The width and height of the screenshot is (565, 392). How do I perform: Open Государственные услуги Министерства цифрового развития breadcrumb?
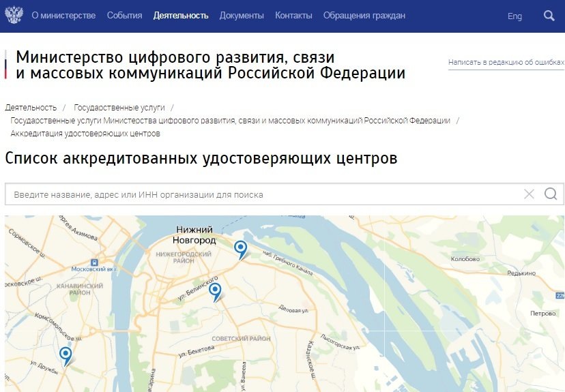coord(230,121)
